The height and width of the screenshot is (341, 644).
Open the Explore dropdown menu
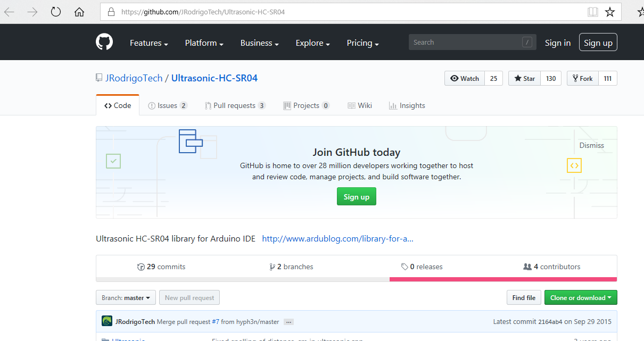click(313, 43)
